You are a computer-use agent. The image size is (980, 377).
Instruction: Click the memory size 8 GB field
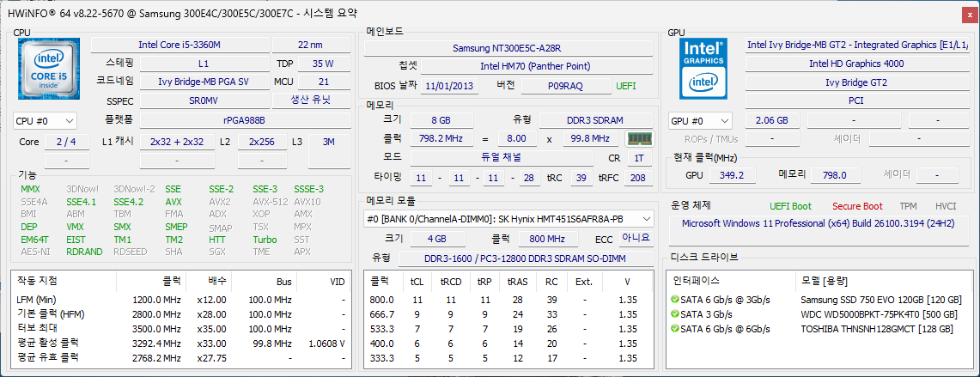click(x=441, y=120)
